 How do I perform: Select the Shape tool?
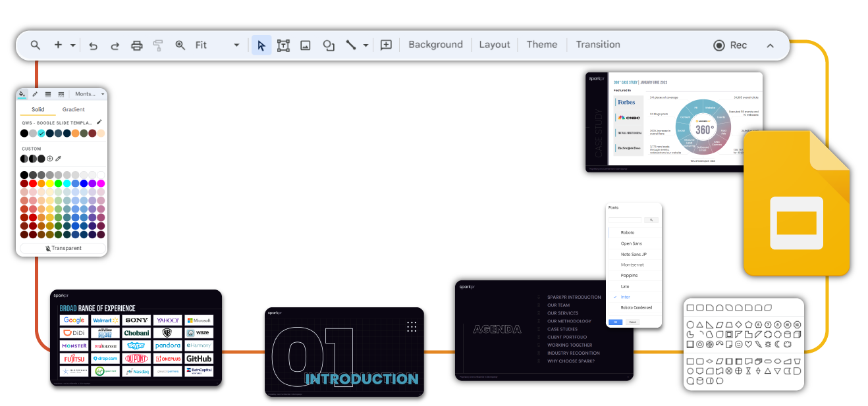click(x=328, y=45)
